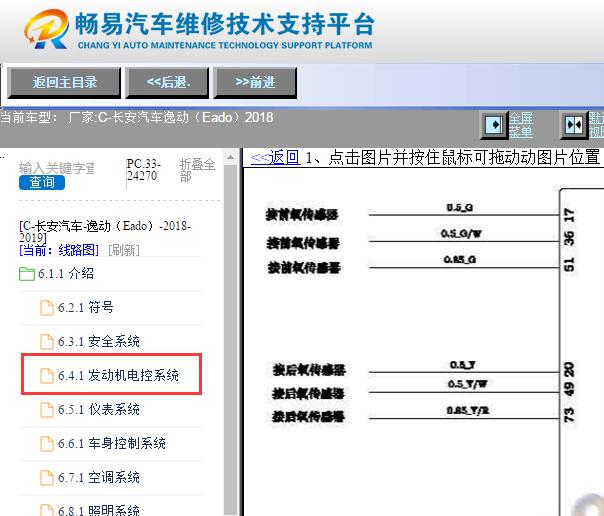
Task: Click the page icon beside 6.3.1 安全系统
Action: tap(47, 342)
